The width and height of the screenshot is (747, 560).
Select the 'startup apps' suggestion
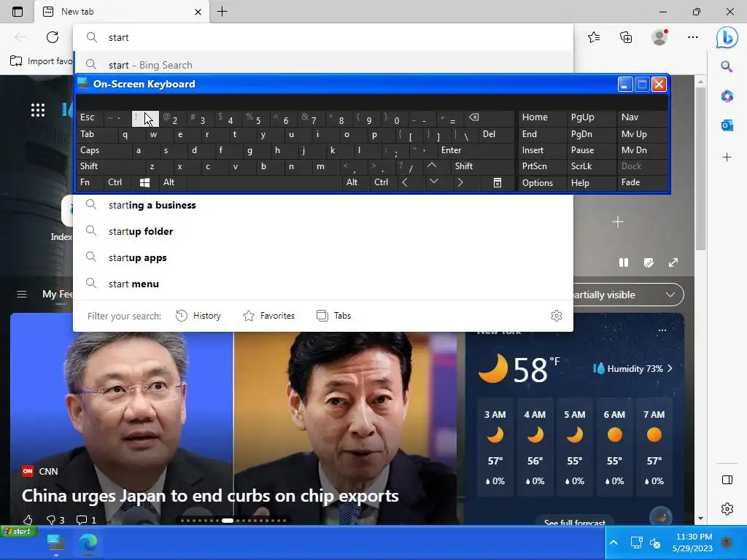[323, 257]
